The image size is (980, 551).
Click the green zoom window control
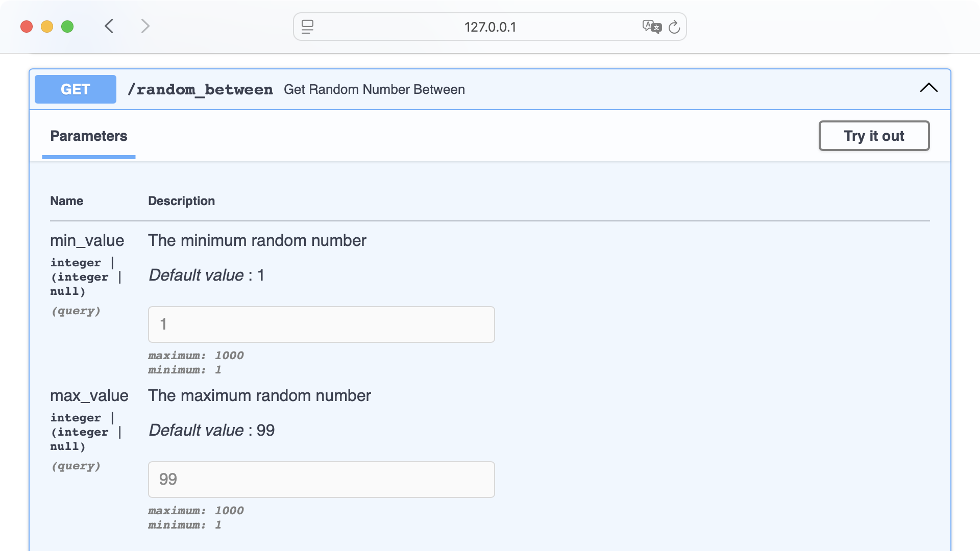[x=67, y=27]
